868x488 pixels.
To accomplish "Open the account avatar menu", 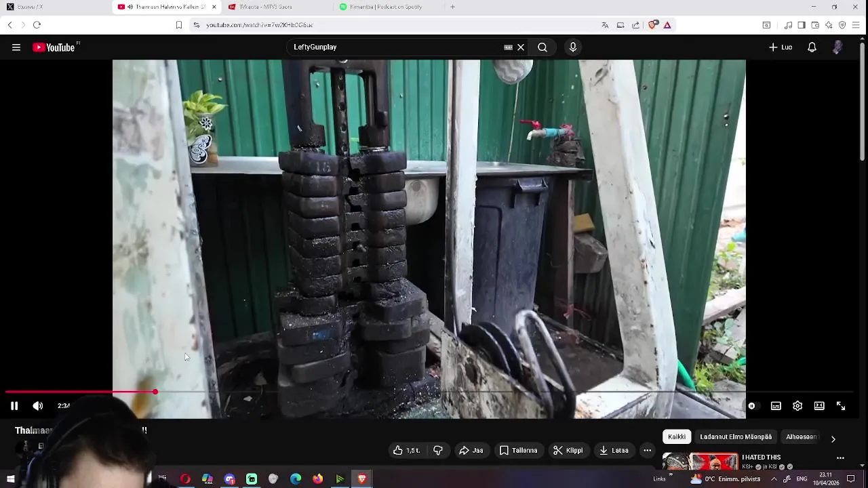I will (837, 47).
